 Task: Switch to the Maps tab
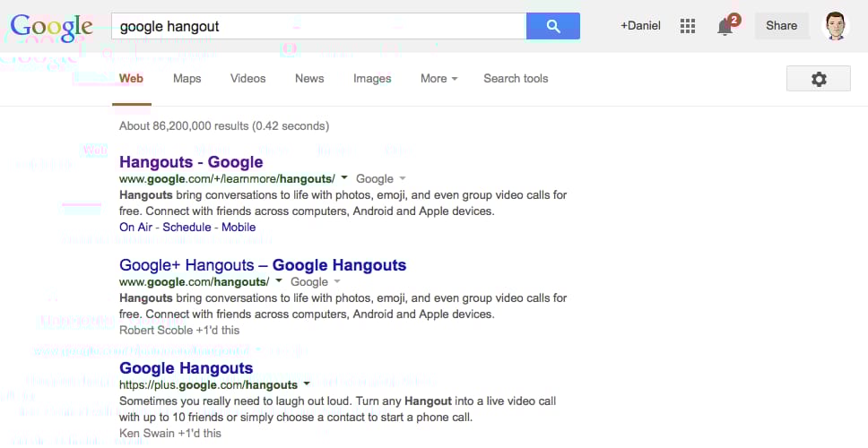[x=187, y=79]
